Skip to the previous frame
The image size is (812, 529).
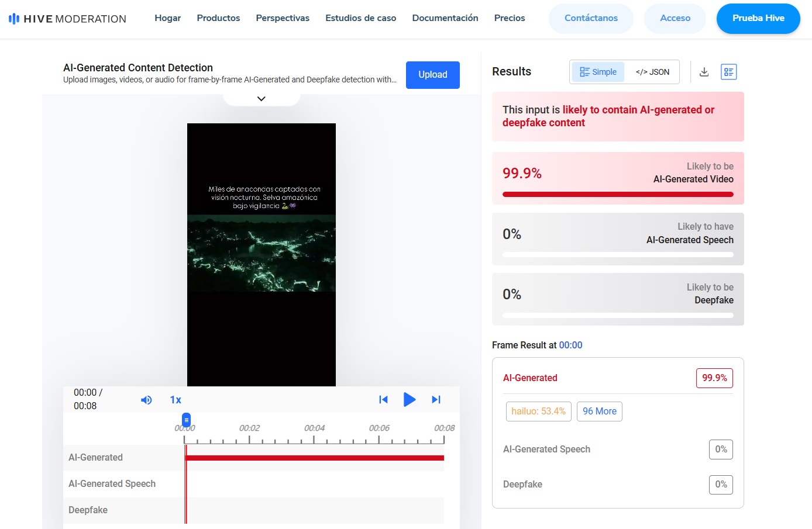click(x=383, y=400)
